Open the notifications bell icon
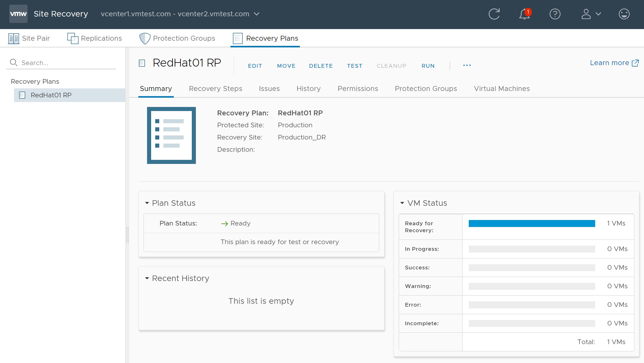The image size is (644, 363). tap(525, 14)
